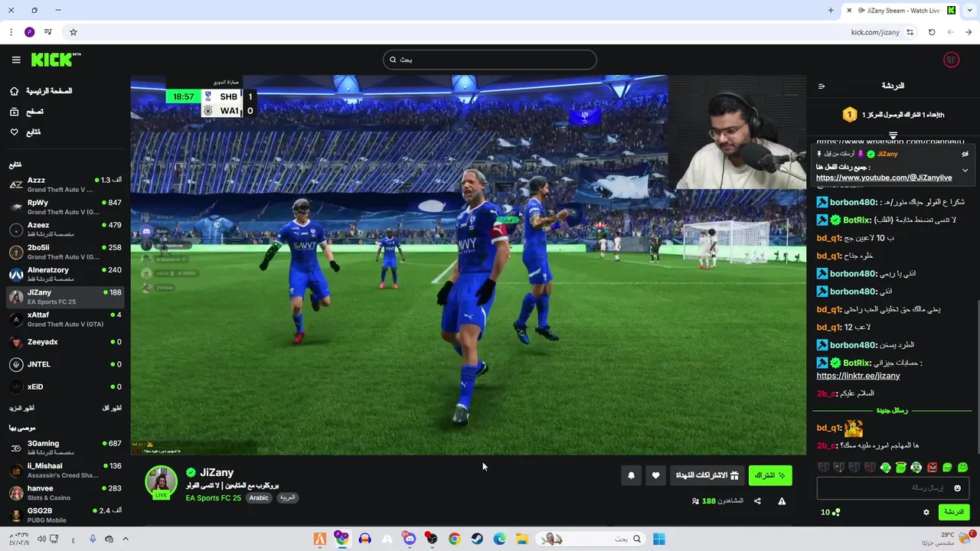Open the following sidebar item with heart
The width and height of the screenshot is (980, 551).
tap(25, 132)
